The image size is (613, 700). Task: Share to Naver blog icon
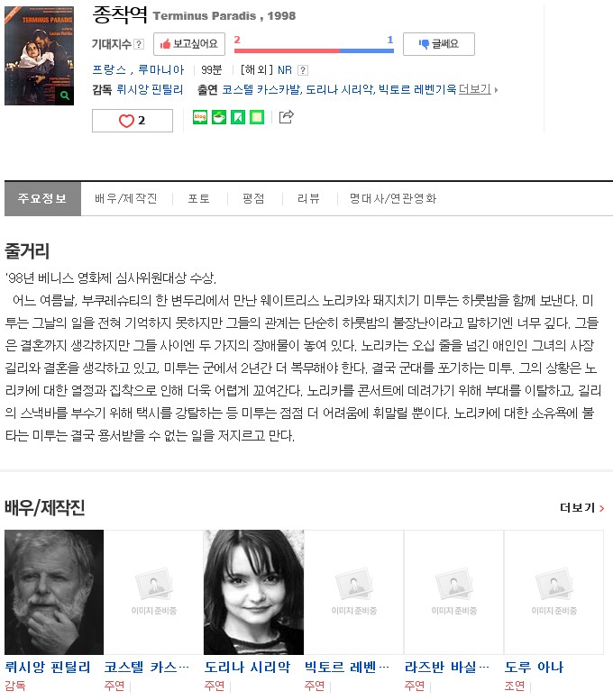(x=200, y=117)
